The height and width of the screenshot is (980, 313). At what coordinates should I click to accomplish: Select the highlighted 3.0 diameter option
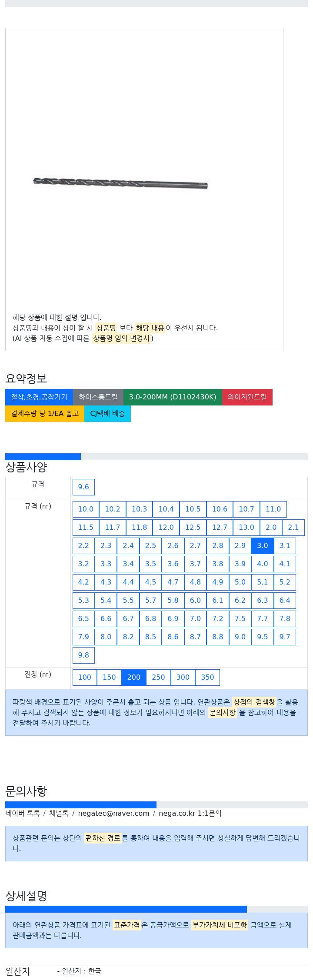[263, 546]
